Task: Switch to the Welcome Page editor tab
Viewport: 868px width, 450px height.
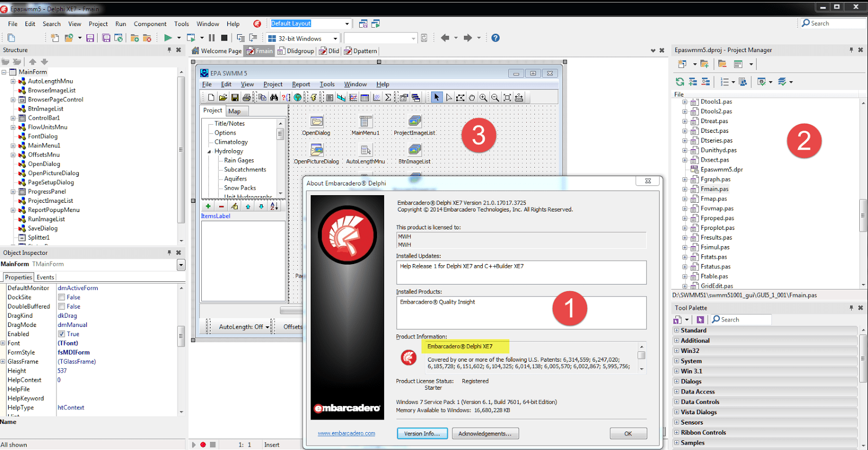Action: click(217, 51)
